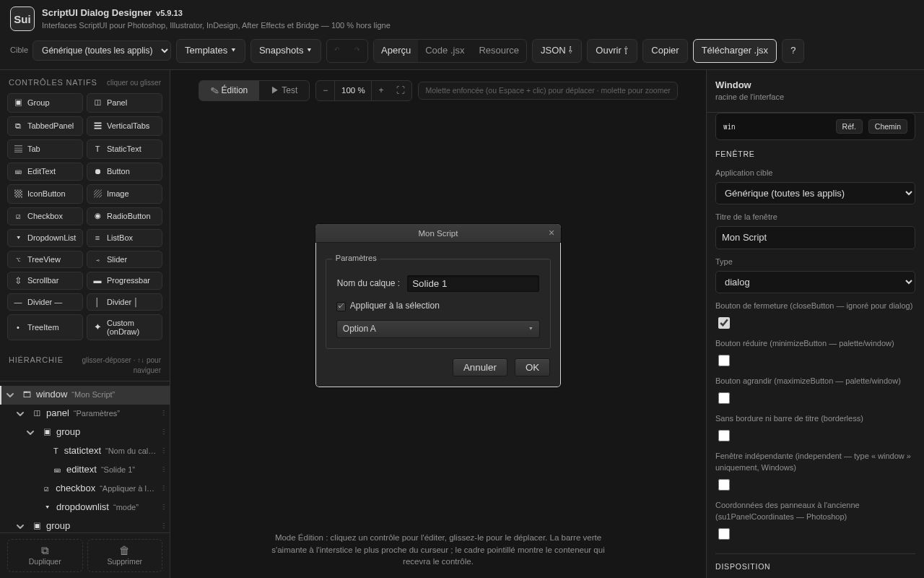
Task: Collapse the panel Paramètres node
Action: pos(20,413)
